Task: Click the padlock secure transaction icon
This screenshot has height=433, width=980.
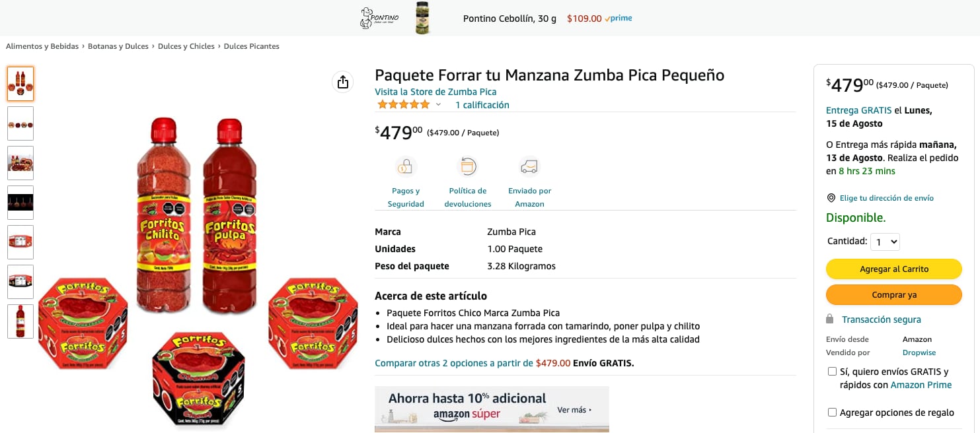Action: [x=830, y=319]
